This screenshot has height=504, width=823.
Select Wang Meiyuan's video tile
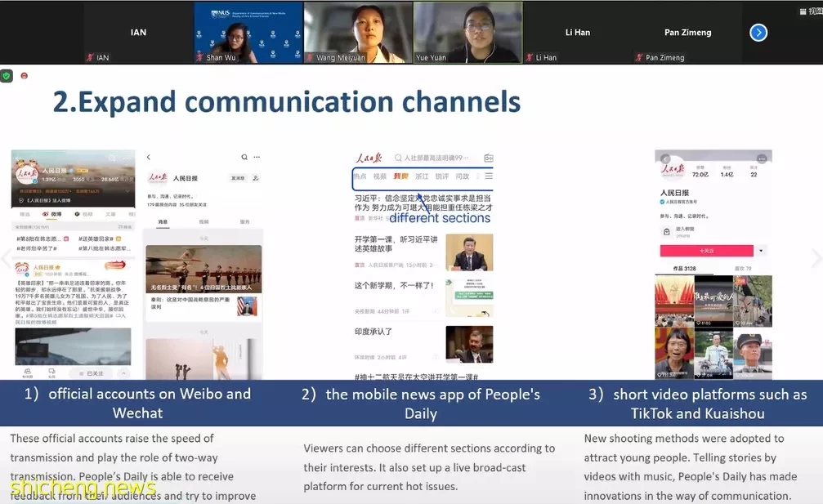(x=358, y=33)
